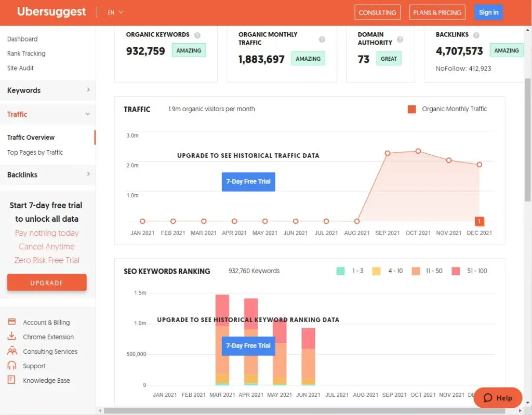Click 7-Day Free Trial in Keywords Ranking chart
The width and height of the screenshot is (532, 415).
pyautogui.click(x=248, y=346)
